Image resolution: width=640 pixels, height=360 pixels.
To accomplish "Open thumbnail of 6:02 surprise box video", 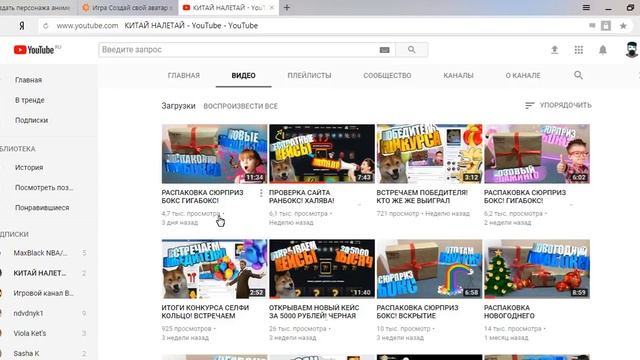I will (537, 154).
